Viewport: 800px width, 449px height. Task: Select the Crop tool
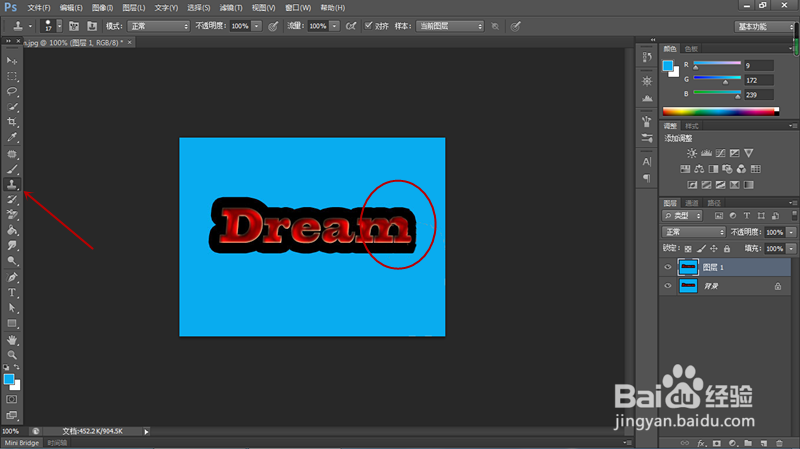(12, 122)
